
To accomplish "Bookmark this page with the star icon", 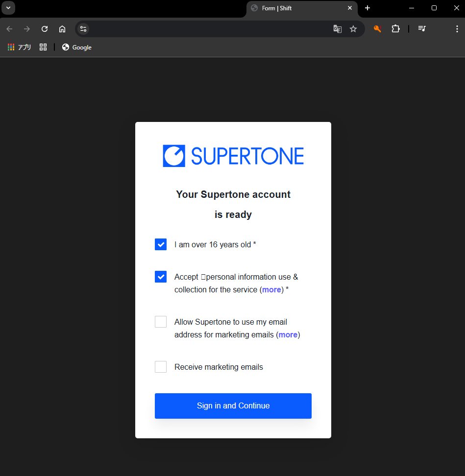I will point(353,29).
